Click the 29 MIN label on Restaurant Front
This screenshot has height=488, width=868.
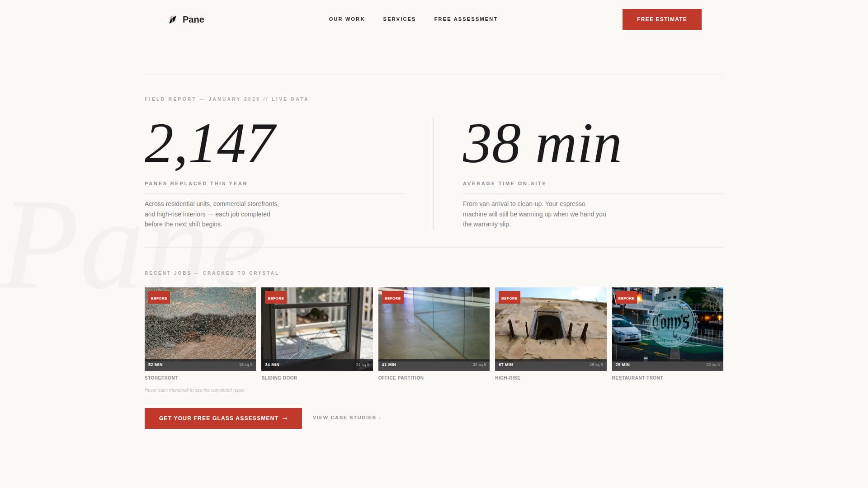tap(623, 365)
